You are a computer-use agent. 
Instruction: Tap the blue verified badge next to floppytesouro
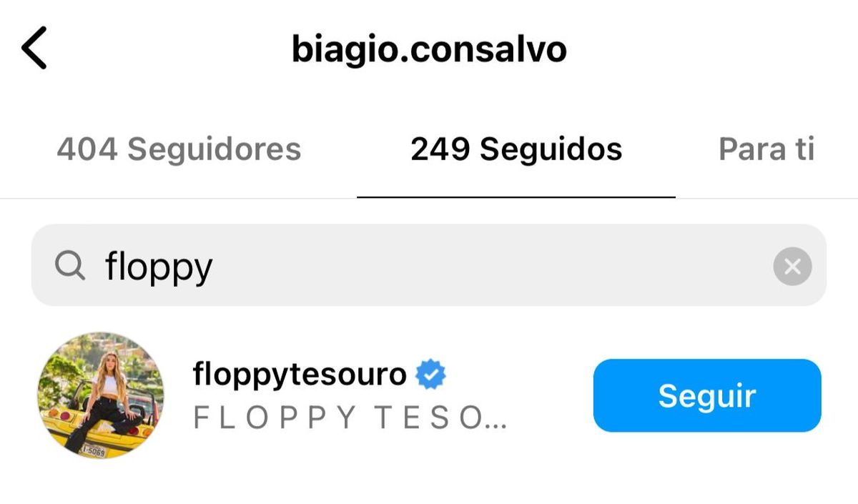click(430, 374)
